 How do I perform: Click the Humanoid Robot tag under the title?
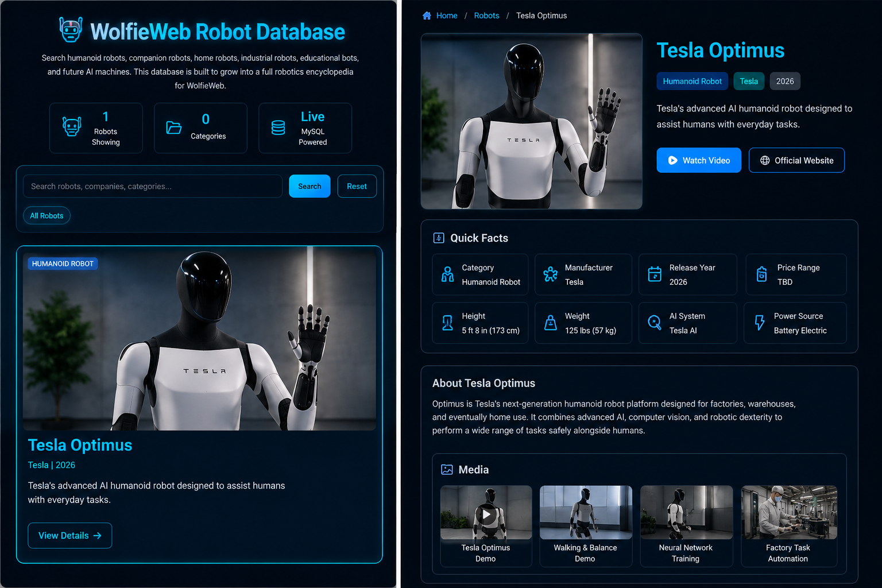point(693,81)
